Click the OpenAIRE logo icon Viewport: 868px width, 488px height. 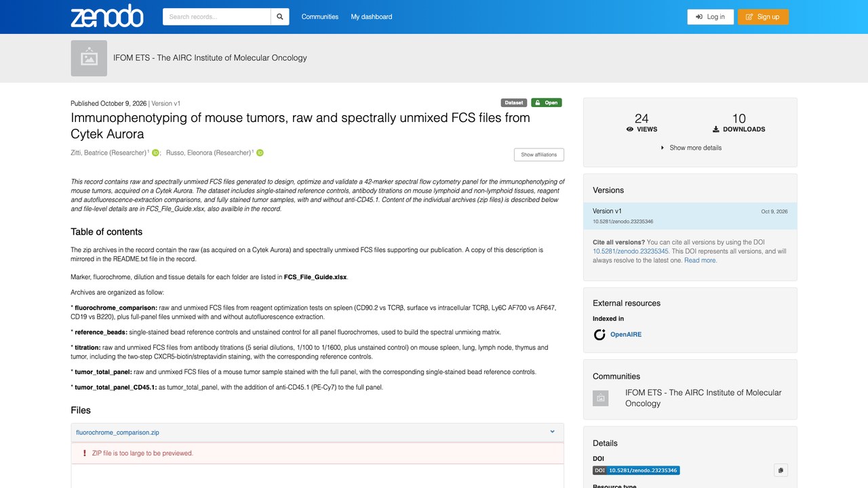599,334
